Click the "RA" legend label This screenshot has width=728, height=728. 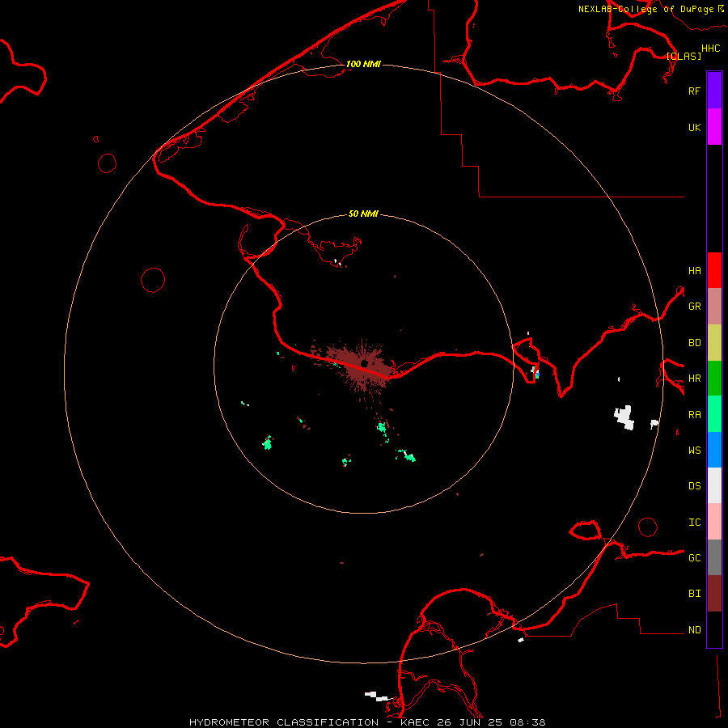pos(694,415)
